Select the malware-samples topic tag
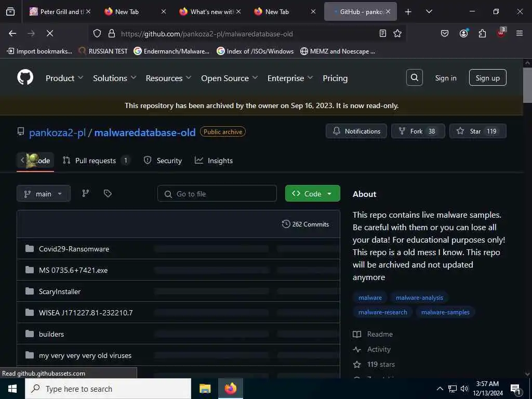 coord(445,312)
